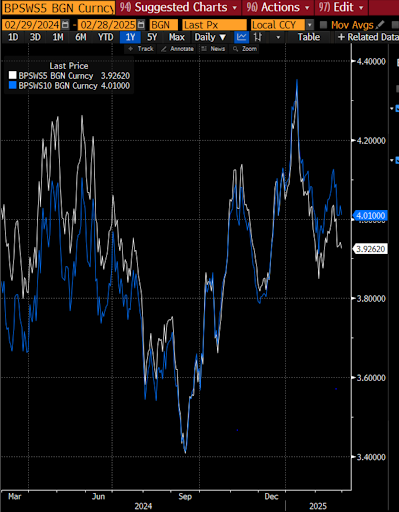Click the start date field 02/29/2024
The image size is (399, 512).
[32, 25]
